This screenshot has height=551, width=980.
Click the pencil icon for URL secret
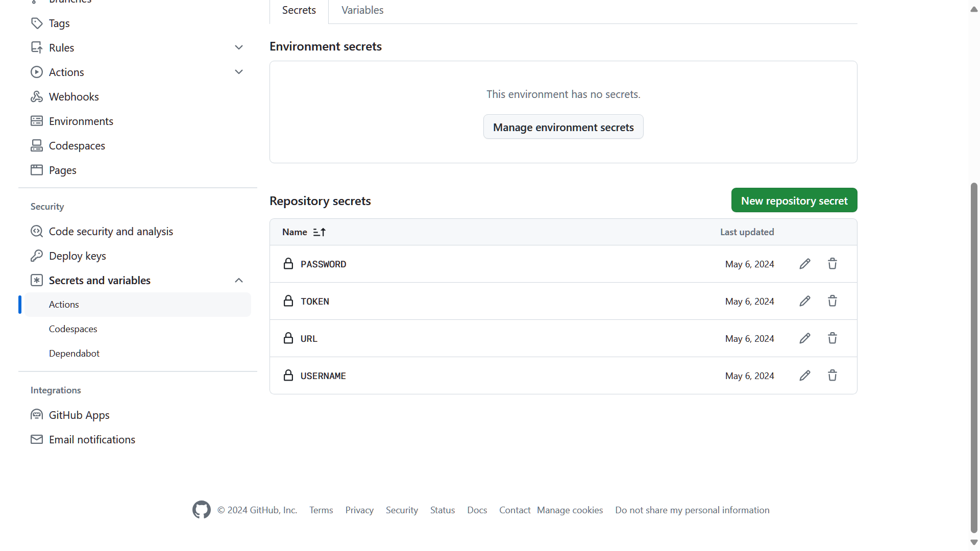805,338
